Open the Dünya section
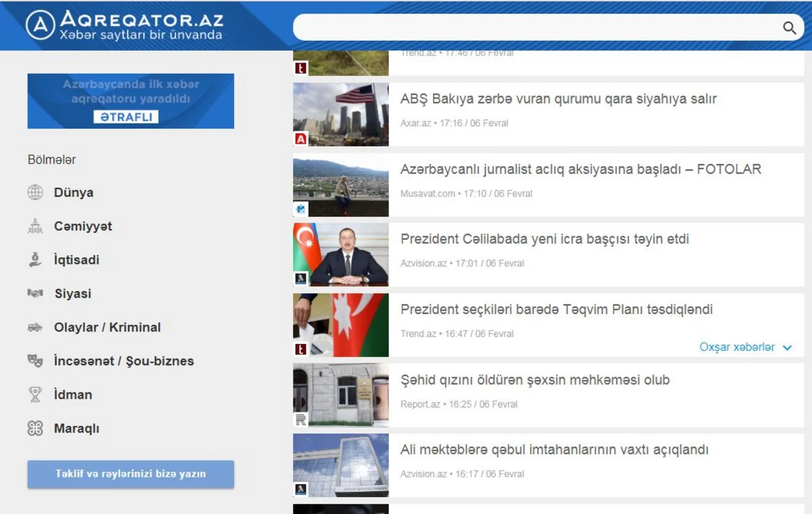Viewport: 812px width, 514px height. (x=74, y=192)
